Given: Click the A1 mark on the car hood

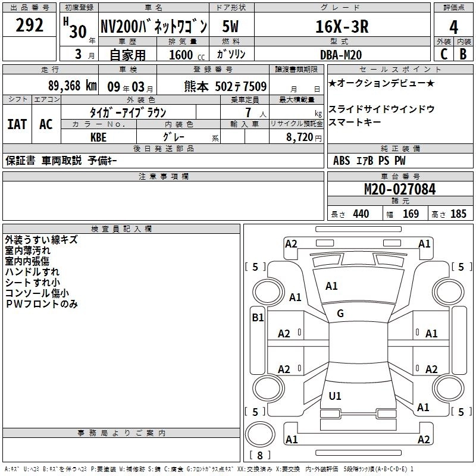Looking at the screenshot, I should click(331, 286).
